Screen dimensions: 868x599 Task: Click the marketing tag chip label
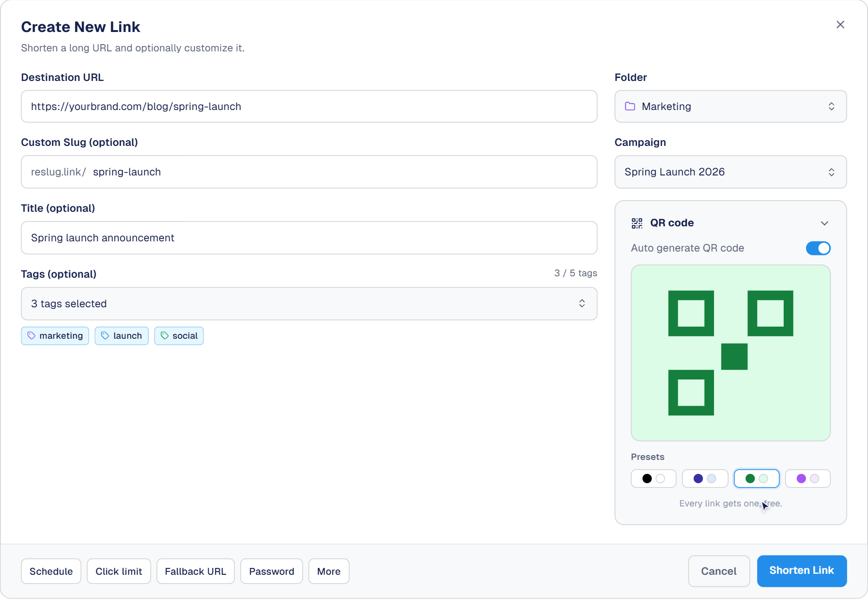tap(61, 336)
